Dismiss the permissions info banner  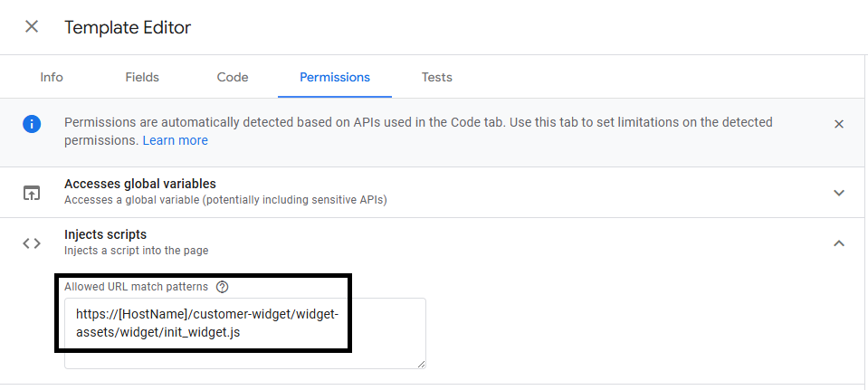click(839, 124)
